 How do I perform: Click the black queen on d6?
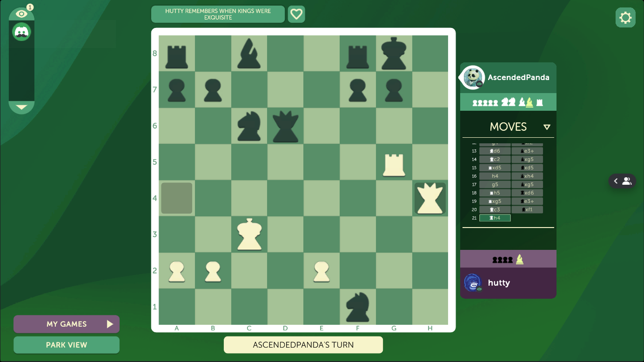click(x=285, y=126)
